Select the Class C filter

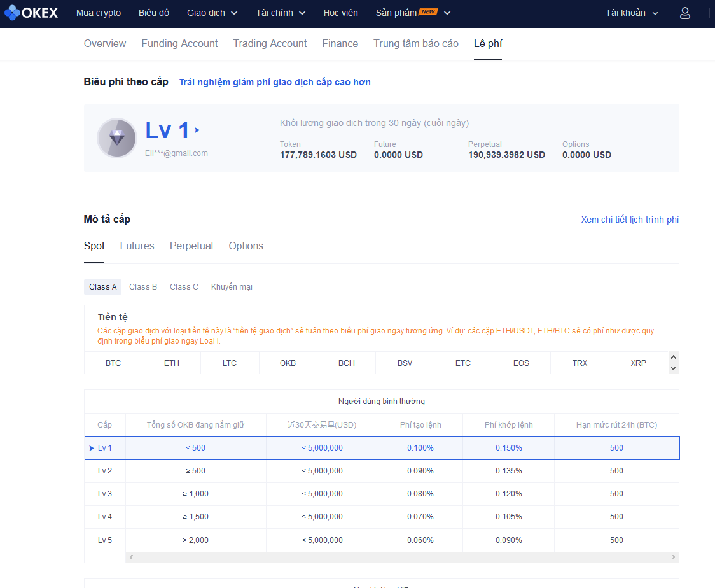click(x=184, y=287)
